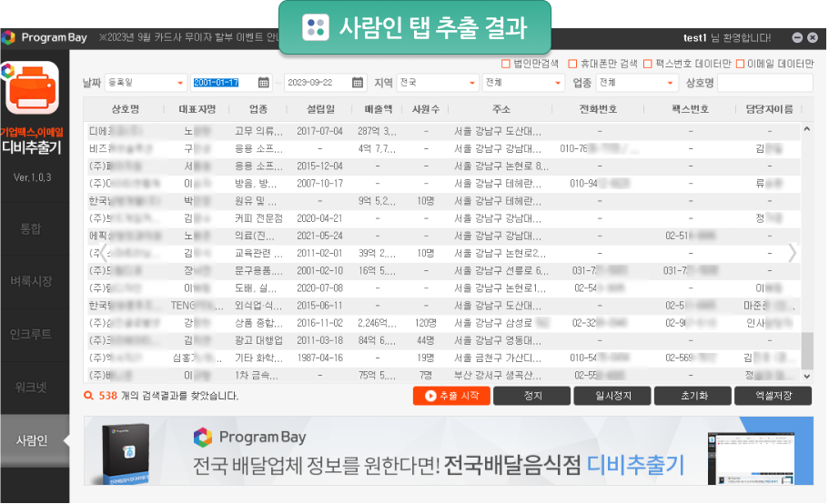Click the left carousel arrow over the table

tap(104, 253)
